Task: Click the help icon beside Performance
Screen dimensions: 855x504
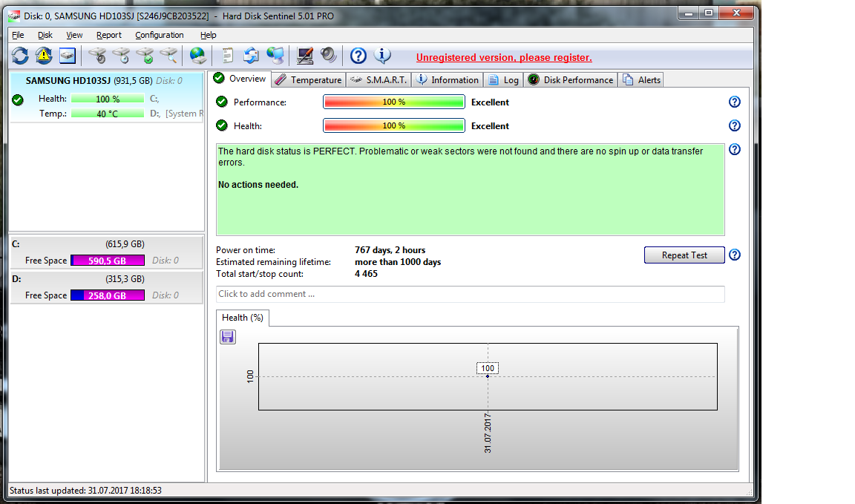Action: click(x=735, y=102)
